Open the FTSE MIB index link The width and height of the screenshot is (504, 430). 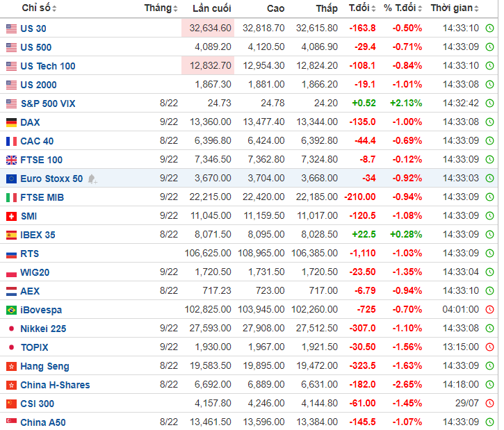[x=42, y=197]
